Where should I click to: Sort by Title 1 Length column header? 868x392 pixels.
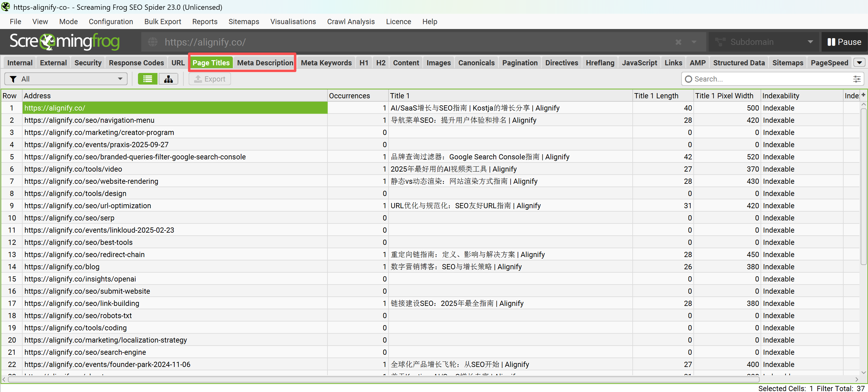click(x=656, y=96)
